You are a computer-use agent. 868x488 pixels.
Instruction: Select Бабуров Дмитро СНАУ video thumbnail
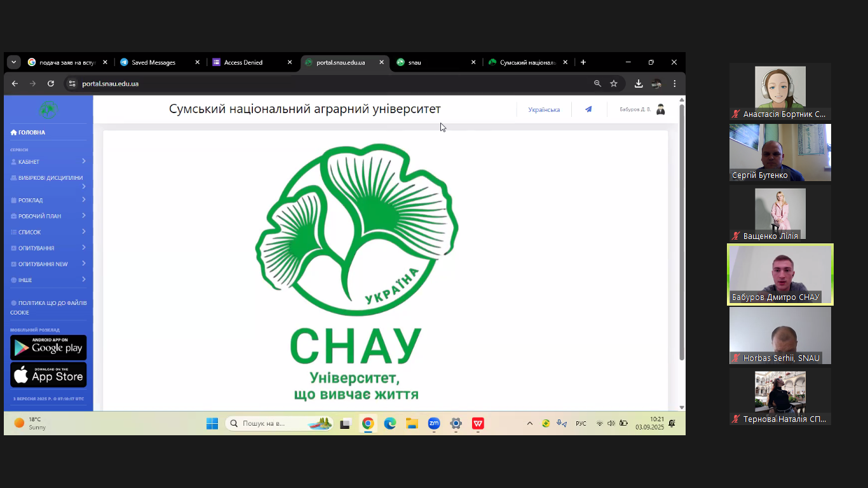(x=780, y=274)
